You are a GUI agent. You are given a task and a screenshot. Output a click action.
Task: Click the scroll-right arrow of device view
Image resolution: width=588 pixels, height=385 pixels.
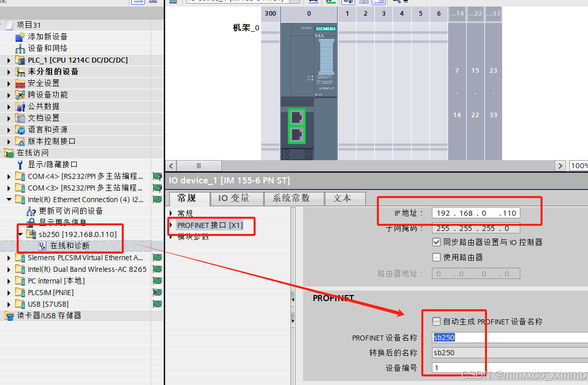[x=560, y=166]
